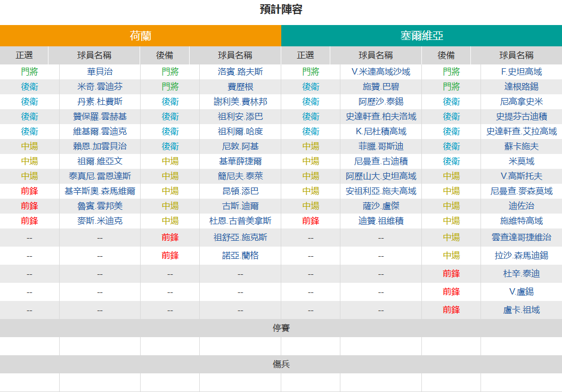Viewport: 562px width, 392px height.
Task: Click Serbia forward 迪贊.祖維積
Action: click(381, 220)
